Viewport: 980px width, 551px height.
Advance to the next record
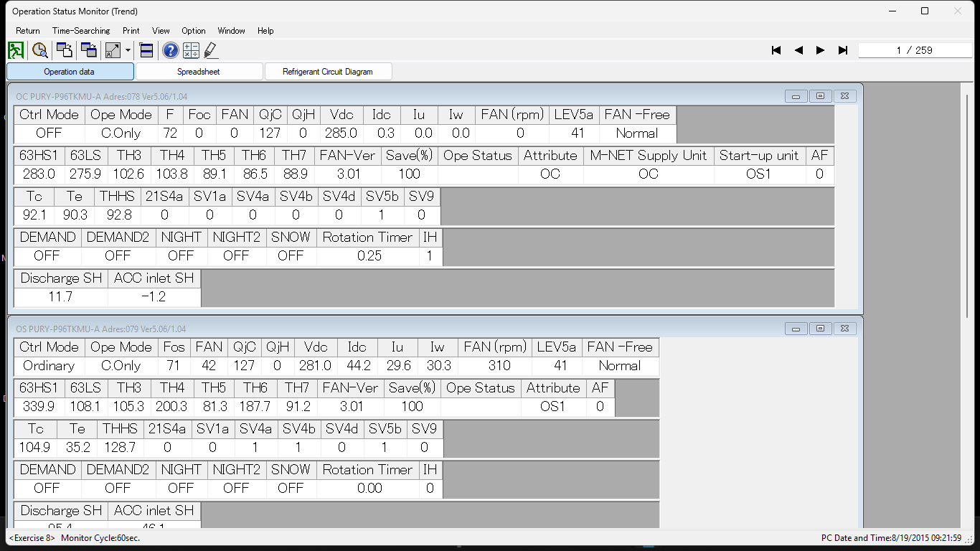[820, 50]
